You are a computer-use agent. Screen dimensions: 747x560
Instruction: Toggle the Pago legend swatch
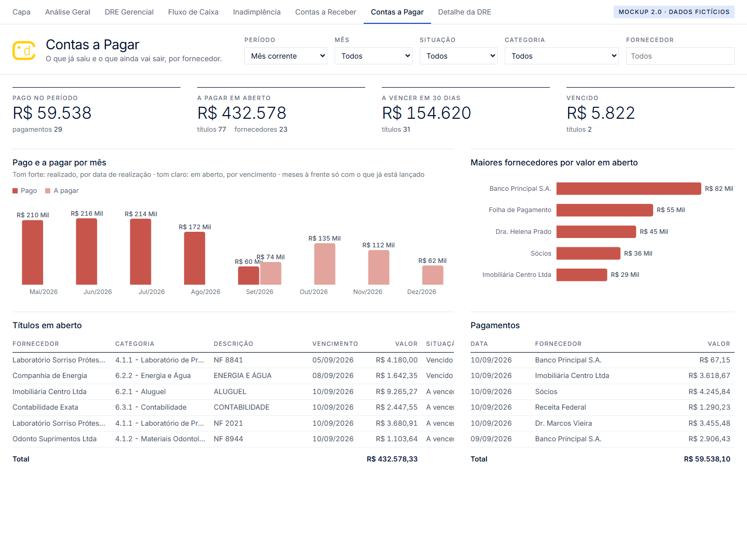15,191
